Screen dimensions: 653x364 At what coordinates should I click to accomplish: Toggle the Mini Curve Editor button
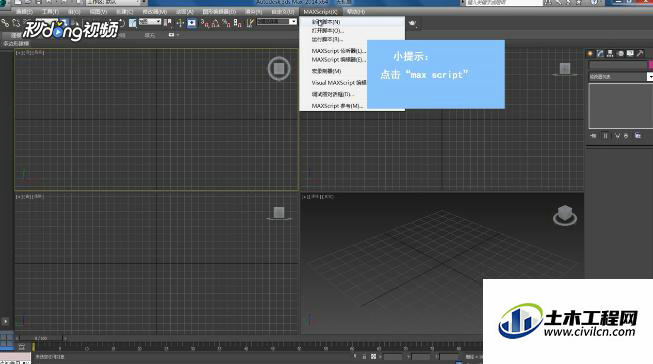[x=22, y=347]
